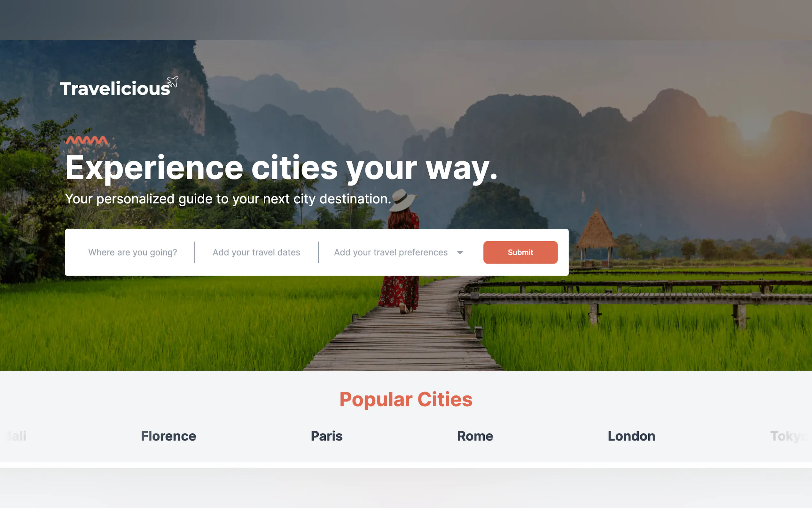Click the personalized guide subtitle text
812x508 pixels.
point(228,199)
